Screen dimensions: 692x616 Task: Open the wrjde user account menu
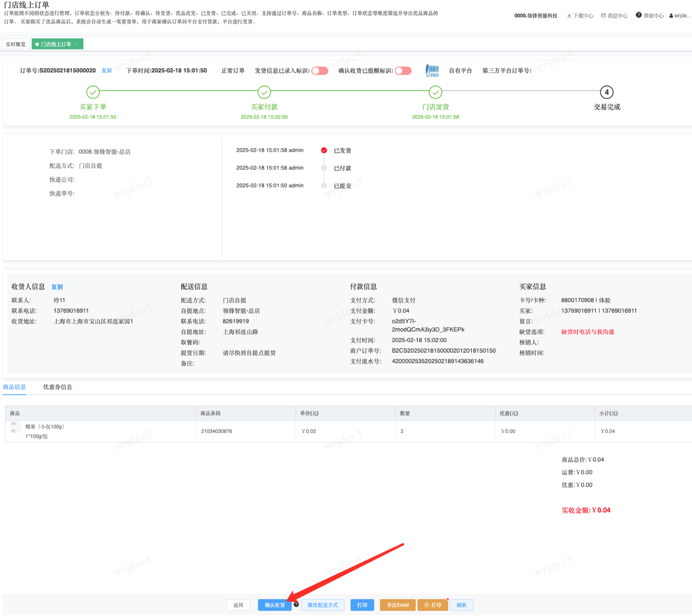[x=680, y=16]
